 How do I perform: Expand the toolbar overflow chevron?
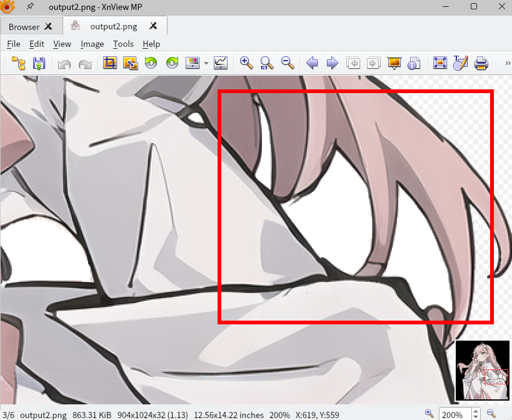pos(508,63)
